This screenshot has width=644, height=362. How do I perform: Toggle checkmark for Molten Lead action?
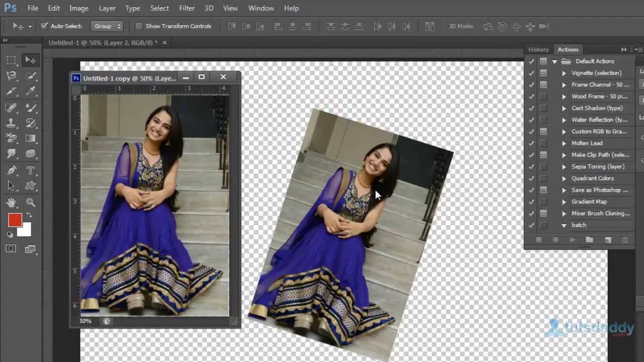pos(531,143)
